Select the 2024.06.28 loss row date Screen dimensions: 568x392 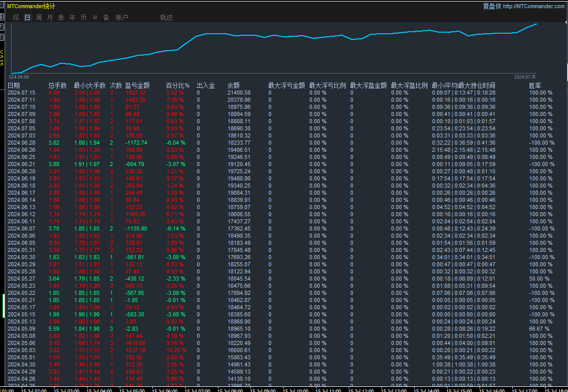(x=21, y=143)
